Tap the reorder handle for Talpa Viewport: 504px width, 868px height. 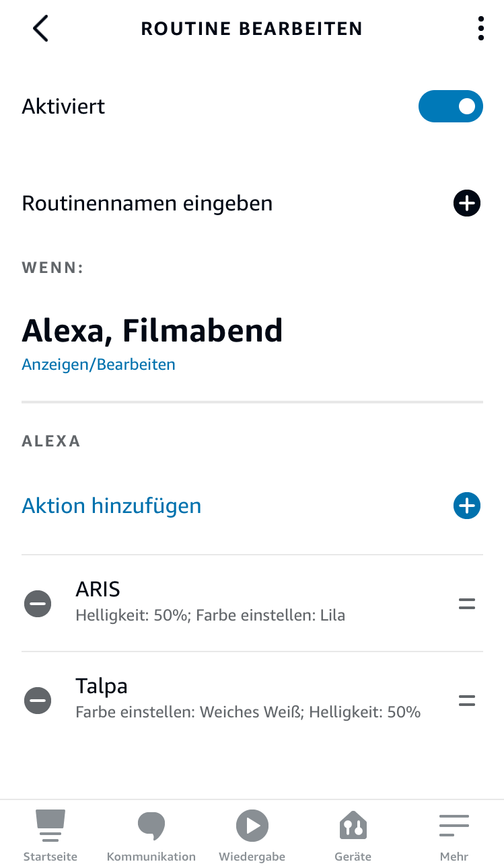click(466, 701)
